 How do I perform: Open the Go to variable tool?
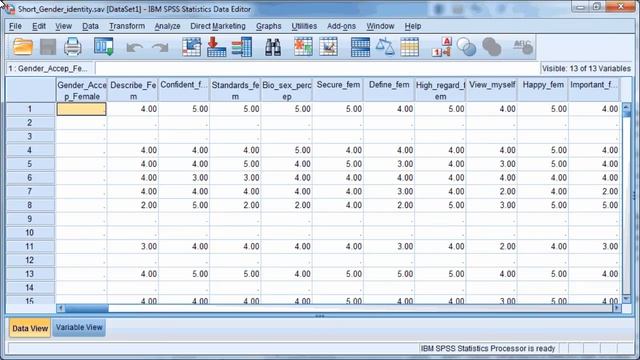click(216, 47)
